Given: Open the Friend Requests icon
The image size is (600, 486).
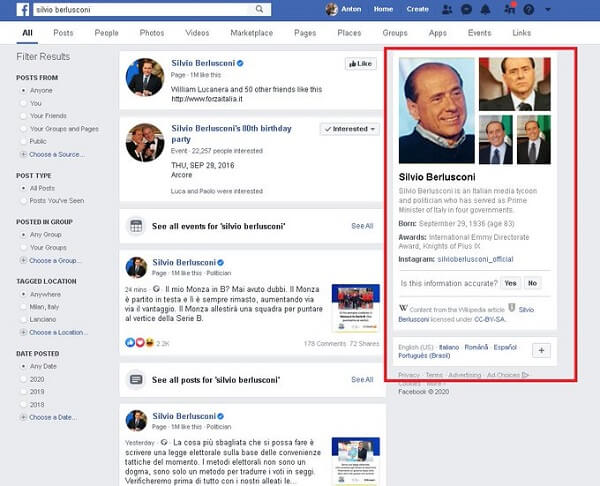Looking at the screenshot, I should pyautogui.click(x=447, y=9).
